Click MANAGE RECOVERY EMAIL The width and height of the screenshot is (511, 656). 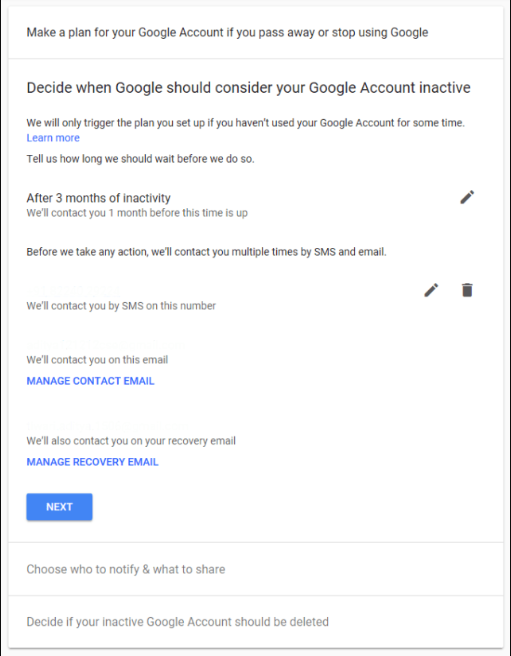(92, 462)
